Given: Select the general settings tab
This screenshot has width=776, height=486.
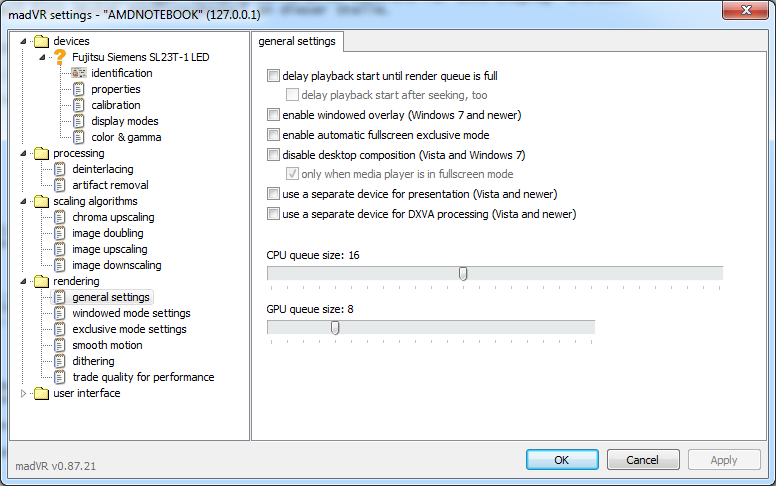Looking at the screenshot, I should point(298,41).
